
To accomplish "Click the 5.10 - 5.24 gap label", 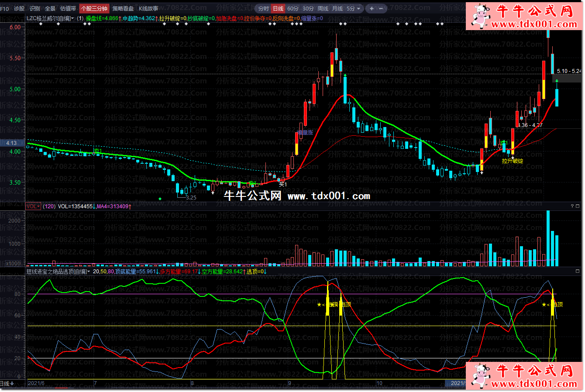I will 569,71.
